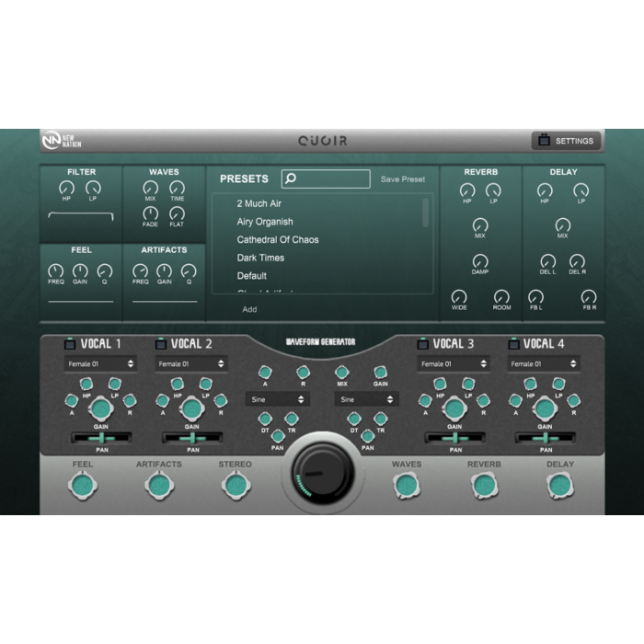Click the Reverb ROOM knob
Screen dimensions: 644x644
pos(501,297)
